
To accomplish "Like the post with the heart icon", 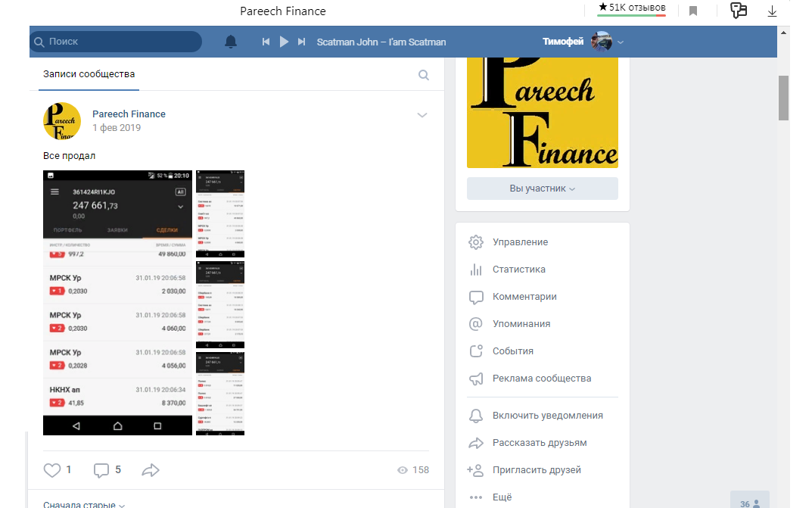I will (51, 470).
